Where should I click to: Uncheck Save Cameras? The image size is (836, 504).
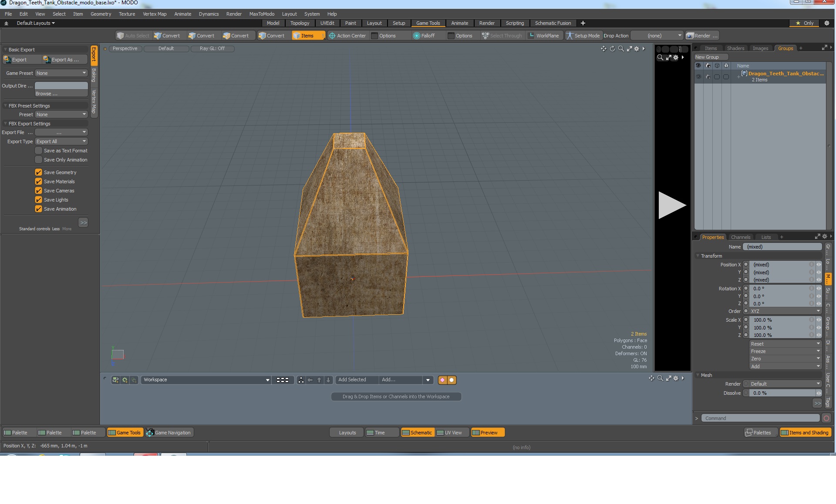[x=38, y=191]
